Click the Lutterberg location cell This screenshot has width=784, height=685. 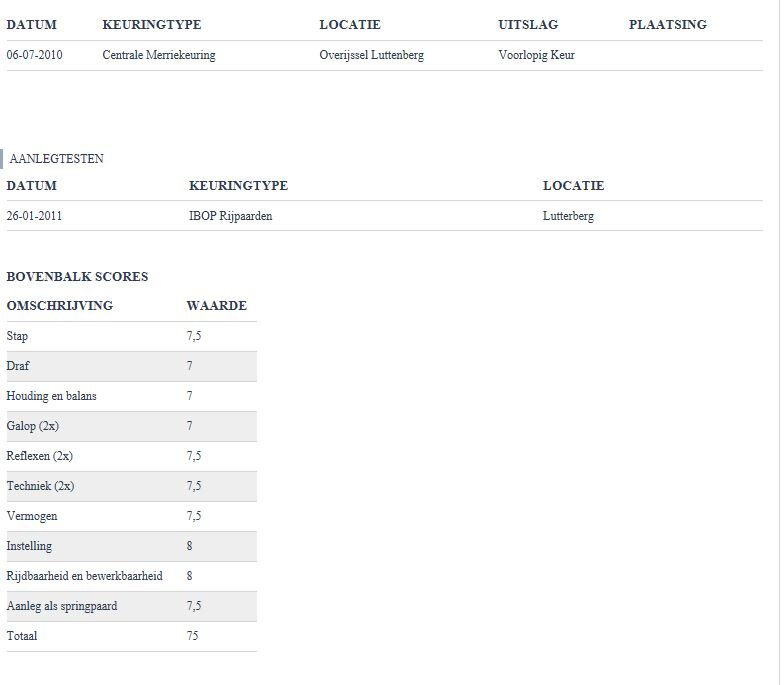tap(568, 215)
